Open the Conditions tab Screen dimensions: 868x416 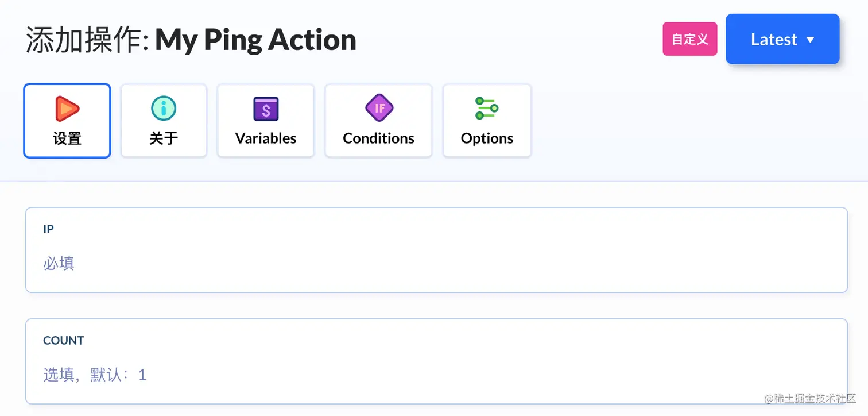[378, 121]
